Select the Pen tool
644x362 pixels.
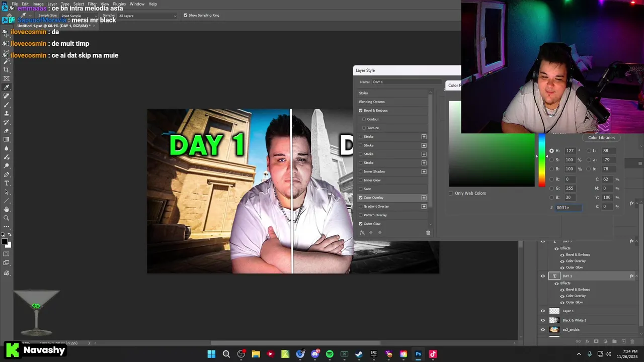coord(7,174)
